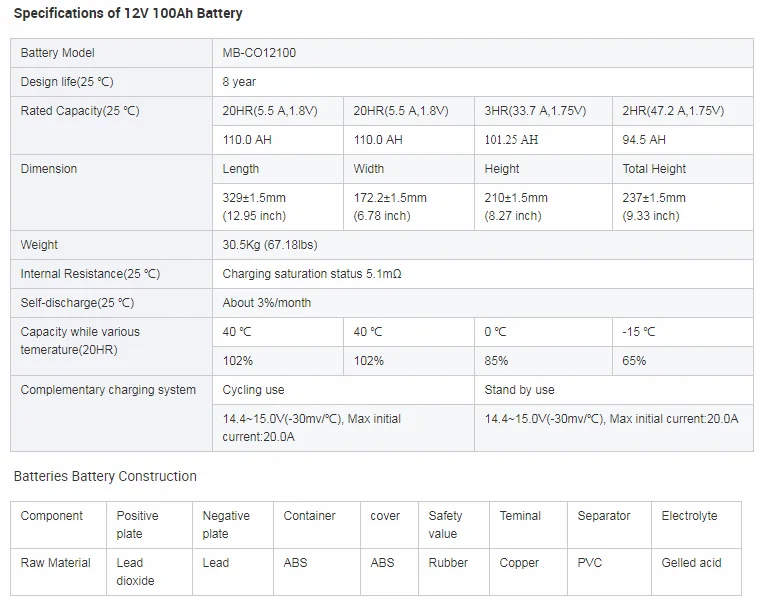The image size is (769, 605).
Task: Click the "Batteries Battery Construction" heading
Action: (105, 476)
